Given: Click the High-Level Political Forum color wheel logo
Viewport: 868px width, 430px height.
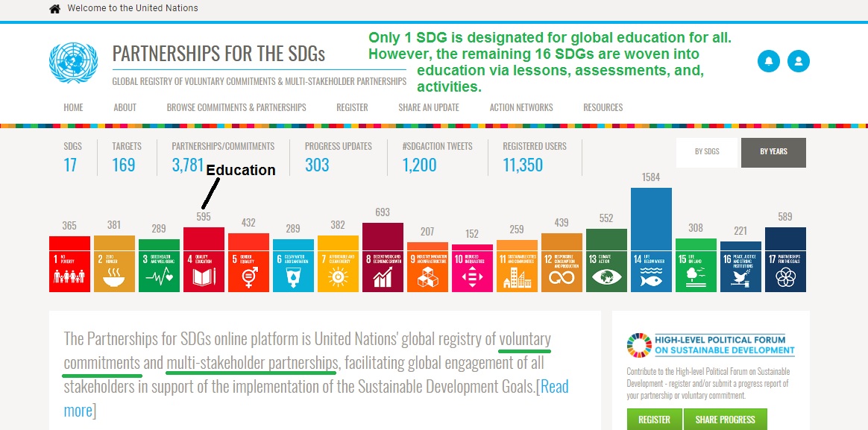Looking at the screenshot, I should [639, 345].
